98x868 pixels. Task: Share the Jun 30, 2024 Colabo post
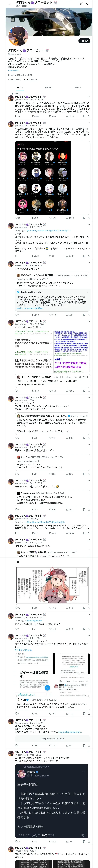coord(89,315)
